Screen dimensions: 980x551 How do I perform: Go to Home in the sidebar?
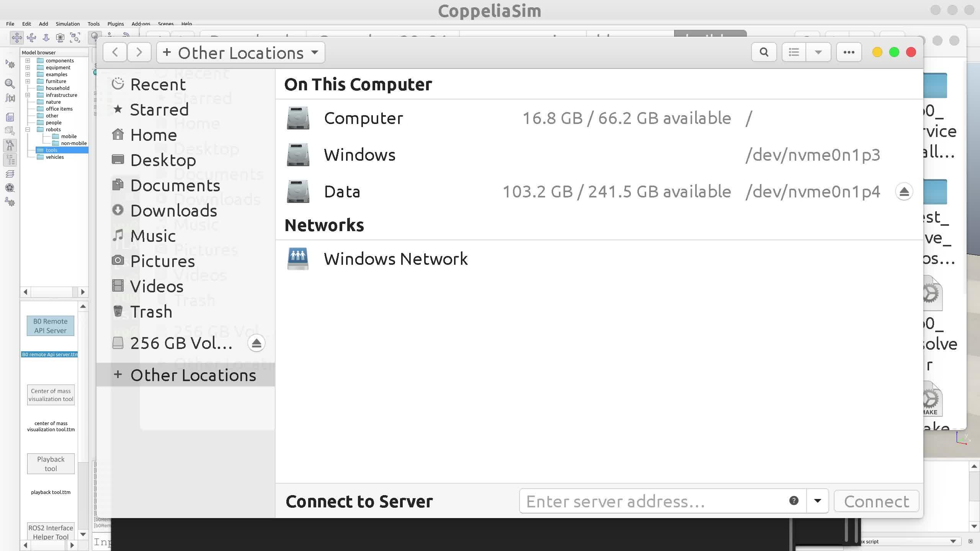coord(186,135)
